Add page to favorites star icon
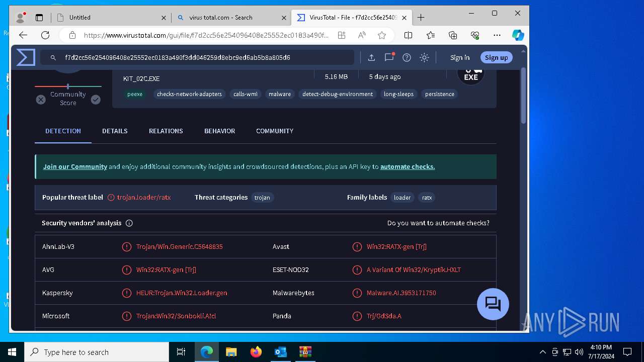 click(382, 35)
